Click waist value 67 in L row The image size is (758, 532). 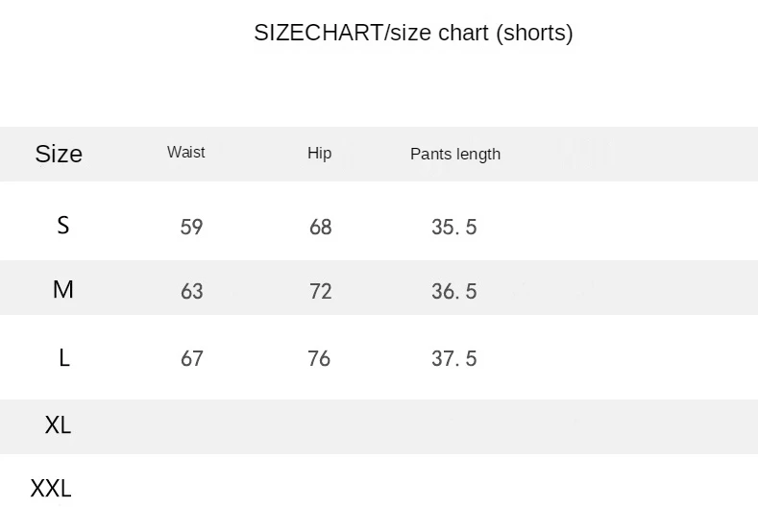192,359
